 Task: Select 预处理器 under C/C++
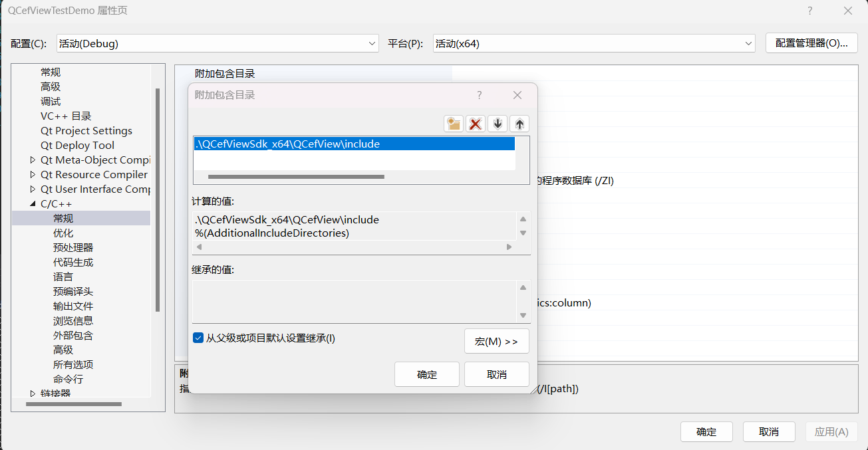click(73, 247)
